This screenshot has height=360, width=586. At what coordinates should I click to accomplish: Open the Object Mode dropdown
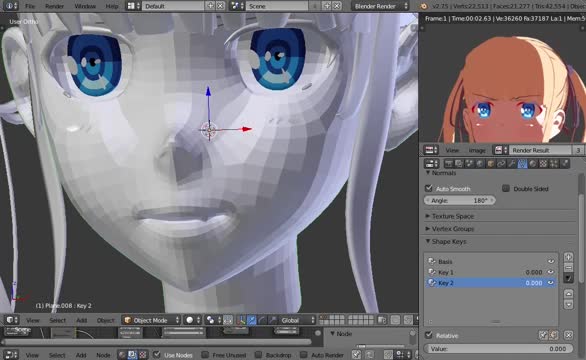(x=151, y=320)
